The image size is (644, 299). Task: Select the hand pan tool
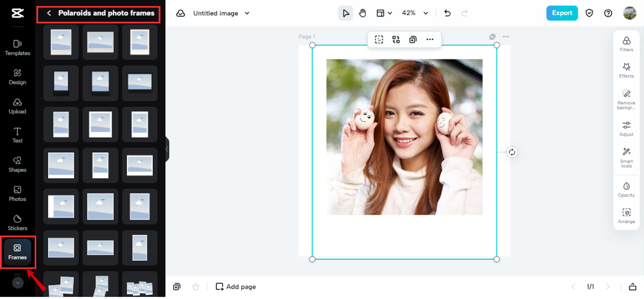363,13
